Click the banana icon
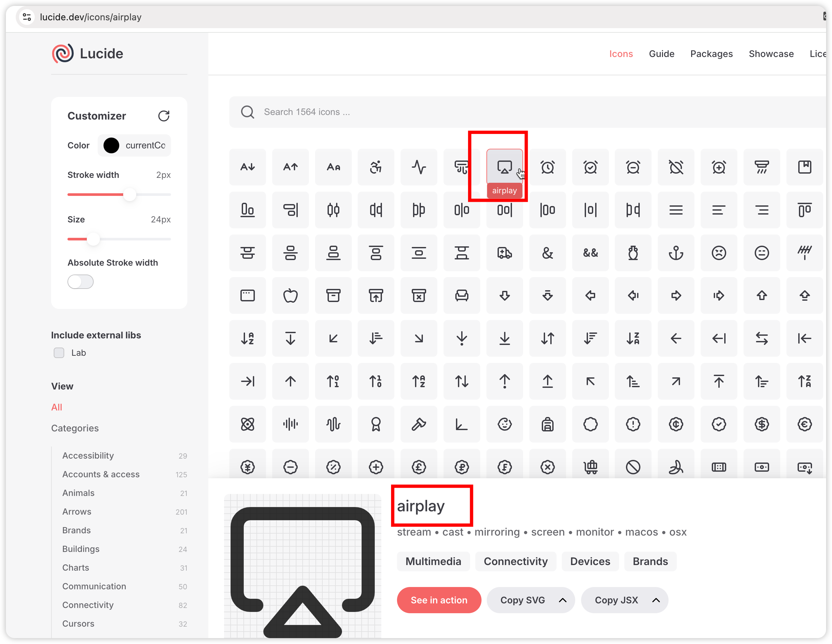This screenshot has width=832, height=644. click(x=676, y=467)
